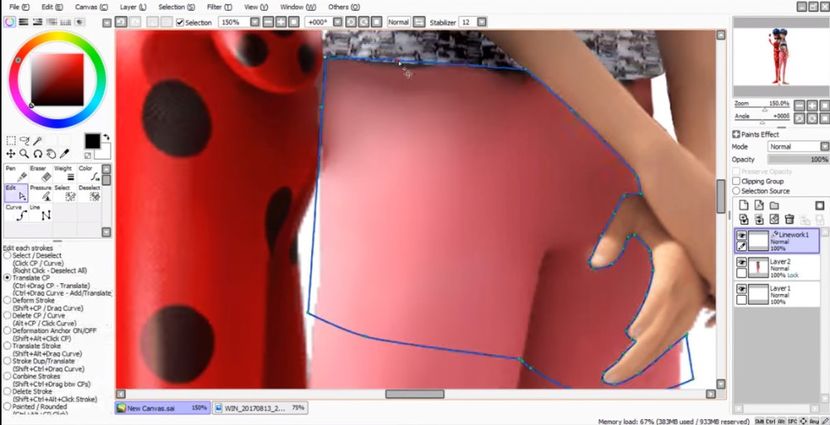
Task: Choose the Select / Deselect edit mode
Action: [x=7, y=255]
